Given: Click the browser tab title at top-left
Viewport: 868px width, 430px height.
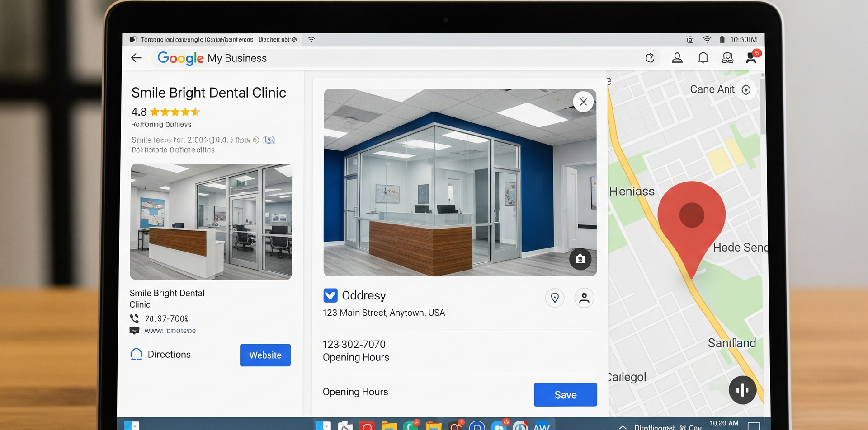Looking at the screenshot, I should 197,40.
